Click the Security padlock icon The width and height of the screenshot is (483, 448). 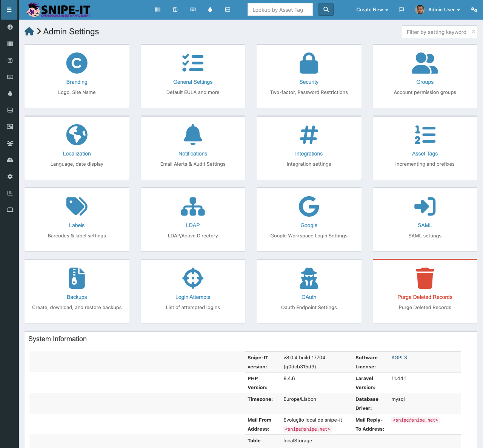(x=309, y=63)
